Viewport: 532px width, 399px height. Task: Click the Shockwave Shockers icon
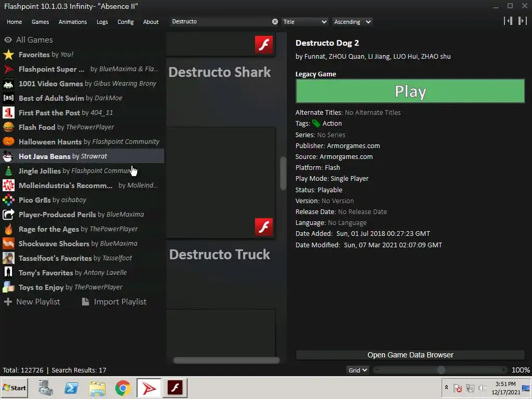(8, 244)
